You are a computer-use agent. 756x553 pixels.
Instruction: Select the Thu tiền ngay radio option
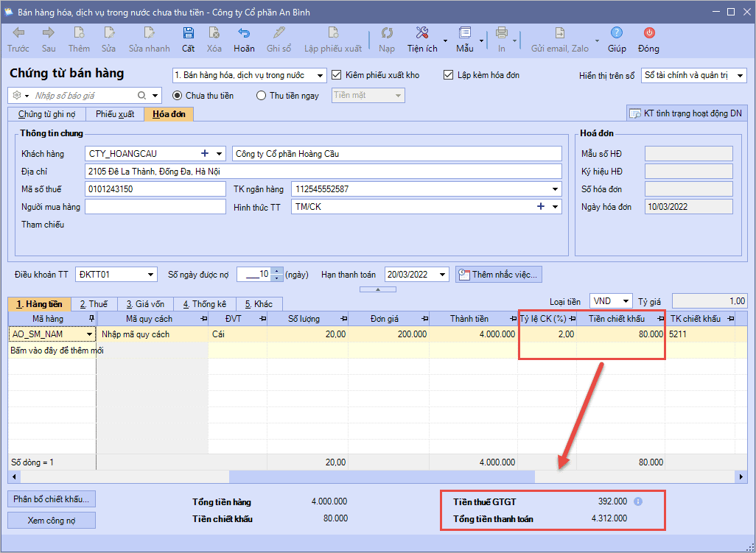[x=261, y=96]
